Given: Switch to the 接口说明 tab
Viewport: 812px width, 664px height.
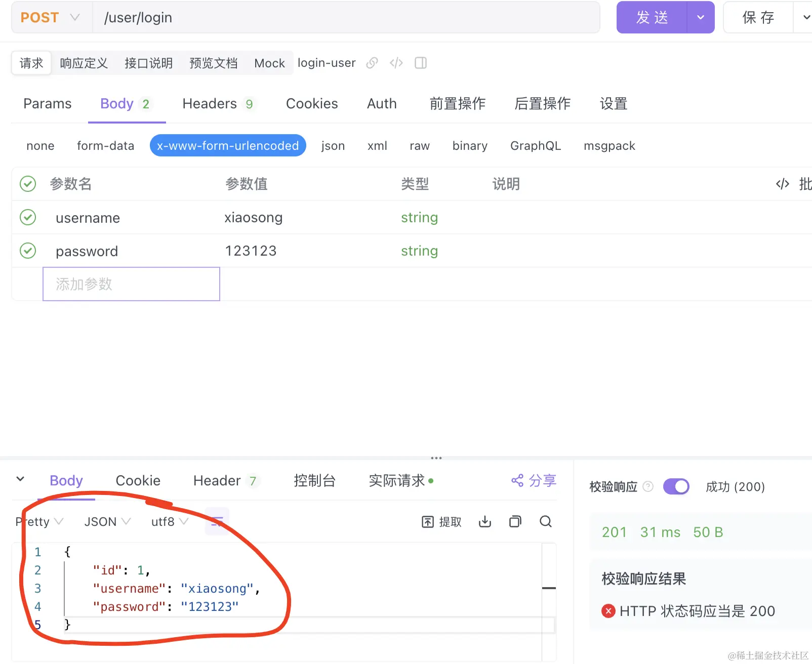Looking at the screenshot, I should point(149,63).
